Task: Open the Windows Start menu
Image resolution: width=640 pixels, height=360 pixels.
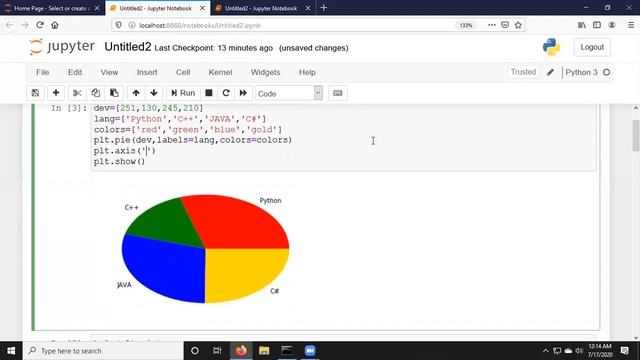Action: tap(11, 351)
